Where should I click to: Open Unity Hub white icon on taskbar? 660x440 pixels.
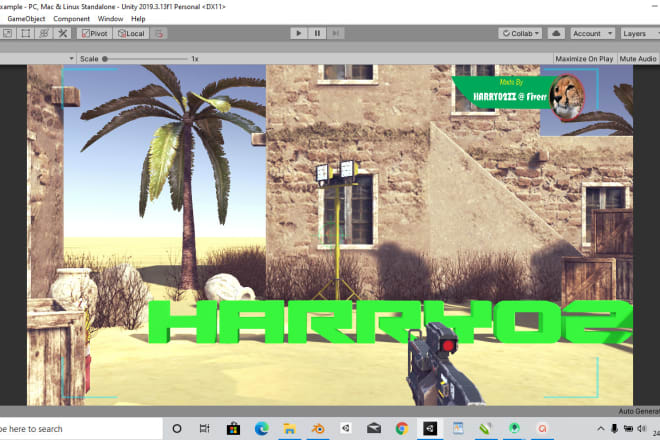pos(346,429)
